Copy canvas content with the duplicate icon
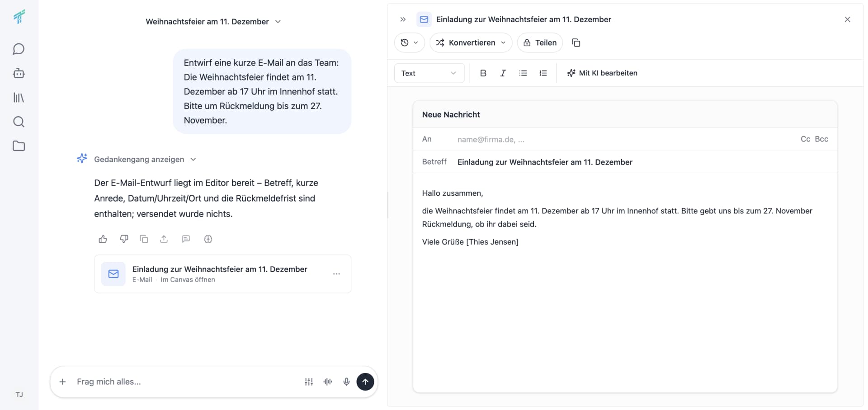The height and width of the screenshot is (410, 868). (x=576, y=42)
